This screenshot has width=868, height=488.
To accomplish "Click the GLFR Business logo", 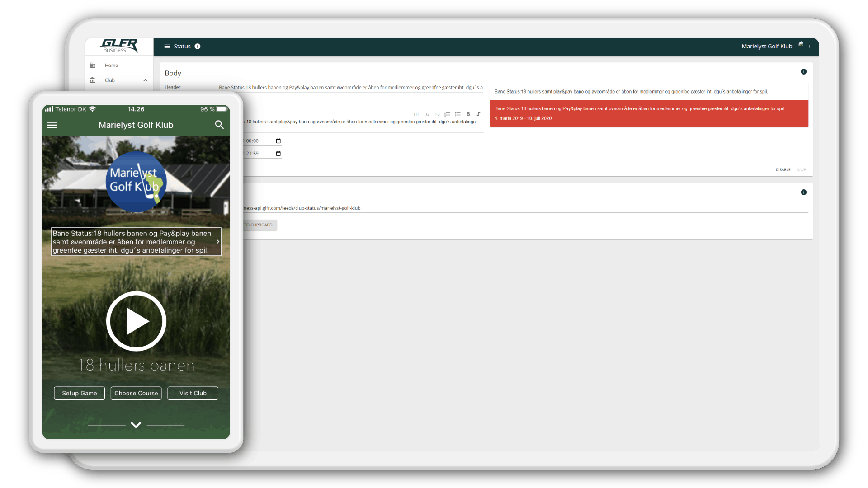I will [x=119, y=46].
